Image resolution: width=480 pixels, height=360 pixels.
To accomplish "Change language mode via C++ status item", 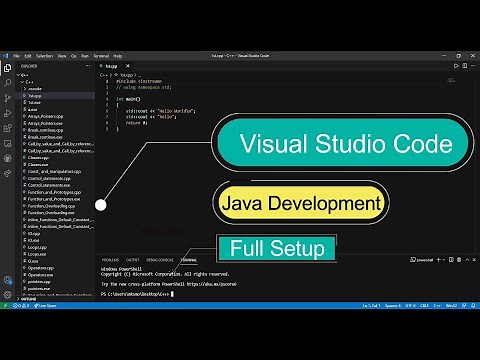I will [437, 306].
